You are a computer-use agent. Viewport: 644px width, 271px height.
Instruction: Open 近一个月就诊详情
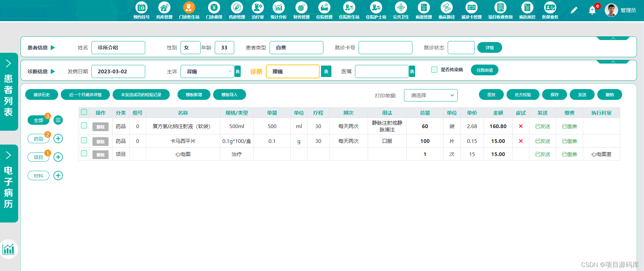(x=85, y=94)
